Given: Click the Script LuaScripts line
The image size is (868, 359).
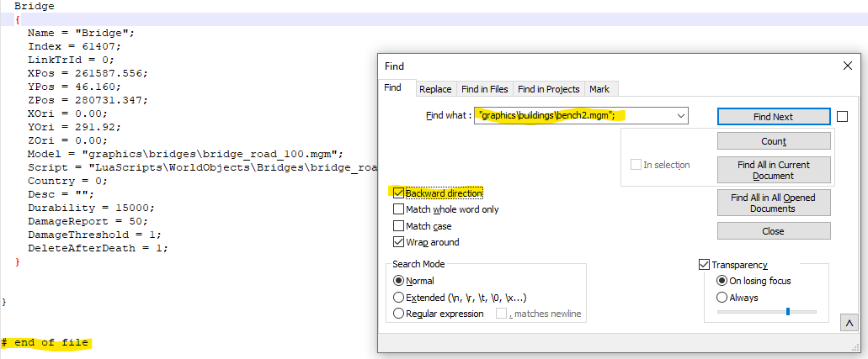Looking at the screenshot, I should [x=202, y=167].
